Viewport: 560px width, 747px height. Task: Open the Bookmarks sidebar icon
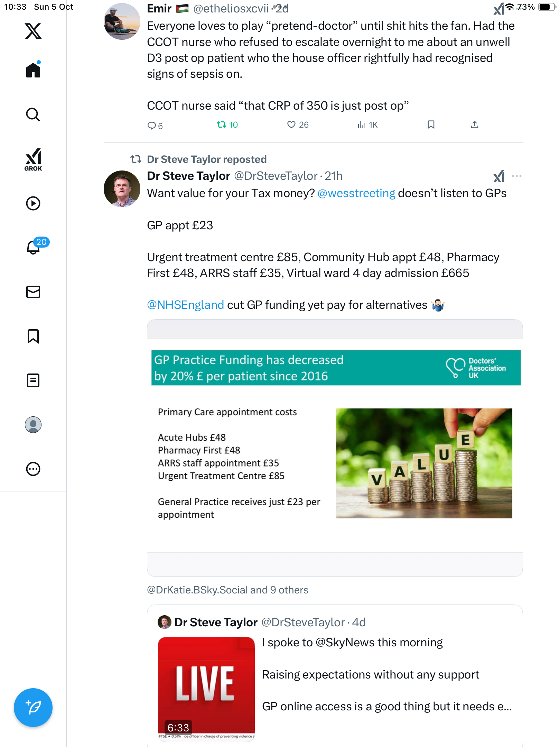[33, 336]
